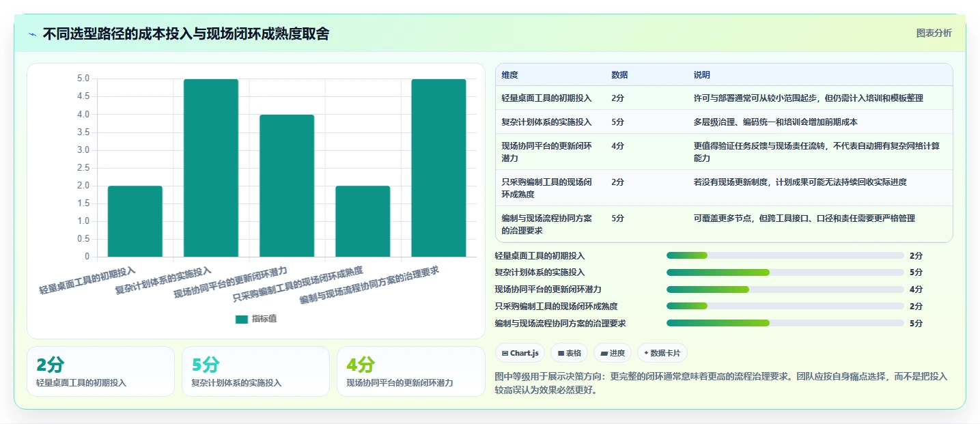This screenshot has width=980, height=424.
Task: Click the 数据 column header
Action: click(619, 74)
